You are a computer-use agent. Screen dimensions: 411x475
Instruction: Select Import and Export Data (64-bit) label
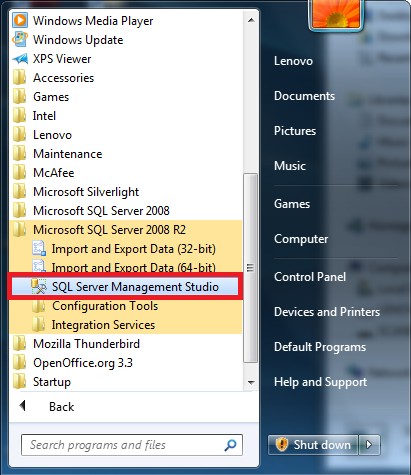[x=134, y=267]
